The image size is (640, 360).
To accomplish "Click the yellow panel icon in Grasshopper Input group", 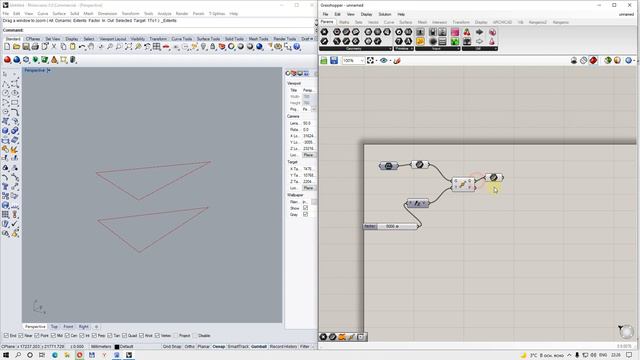I will (x=420, y=41).
